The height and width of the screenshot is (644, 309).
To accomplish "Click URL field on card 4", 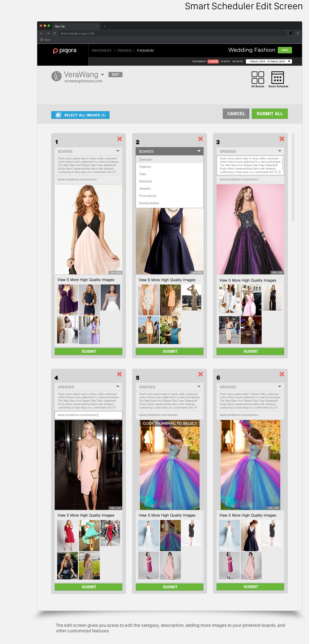I will tap(88, 415).
